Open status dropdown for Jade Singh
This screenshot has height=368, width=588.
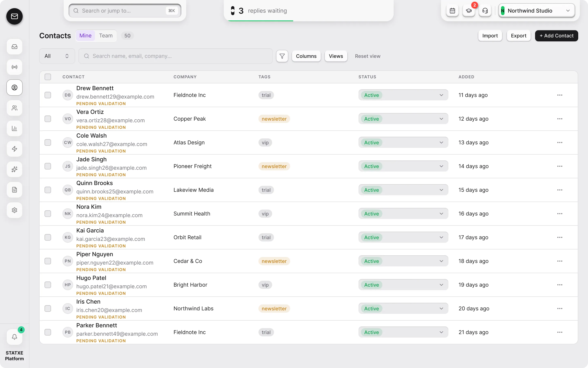403,166
